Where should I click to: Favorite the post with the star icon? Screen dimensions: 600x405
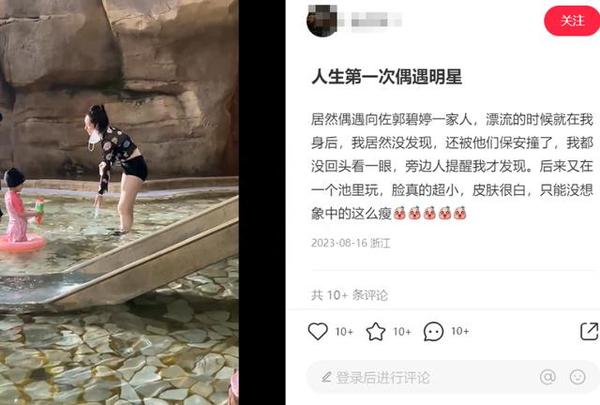coord(376,332)
